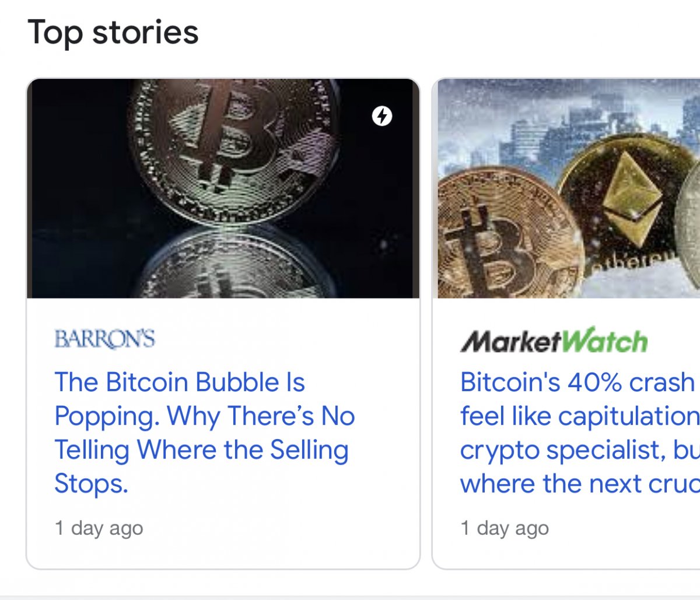Click the Ethereum coin in MarketWatch image
The image size is (700, 600).
(630, 198)
